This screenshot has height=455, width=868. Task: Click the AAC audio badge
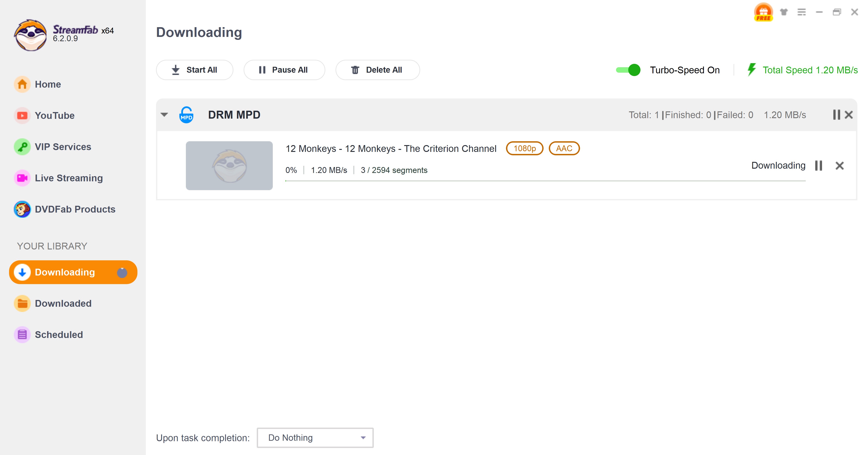pyautogui.click(x=564, y=148)
